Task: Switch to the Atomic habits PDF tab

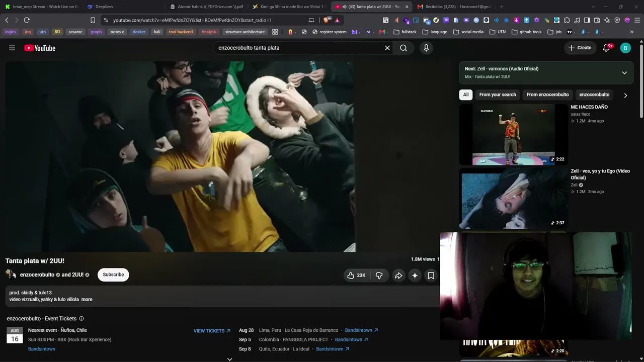Action: click(x=206, y=7)
